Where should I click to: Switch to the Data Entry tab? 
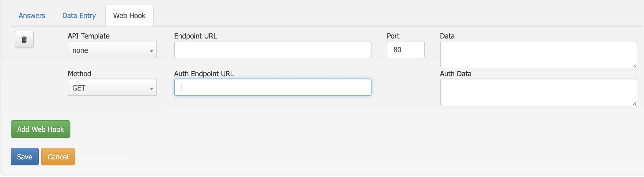(x=79, y=16)
